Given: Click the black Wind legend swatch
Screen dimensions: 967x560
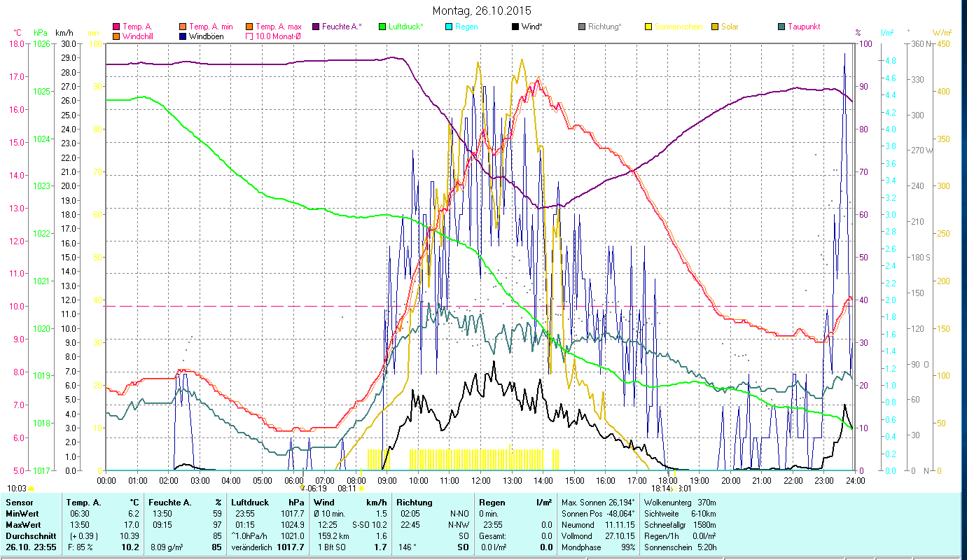Looking at the screenshot, I should [515, 27].
